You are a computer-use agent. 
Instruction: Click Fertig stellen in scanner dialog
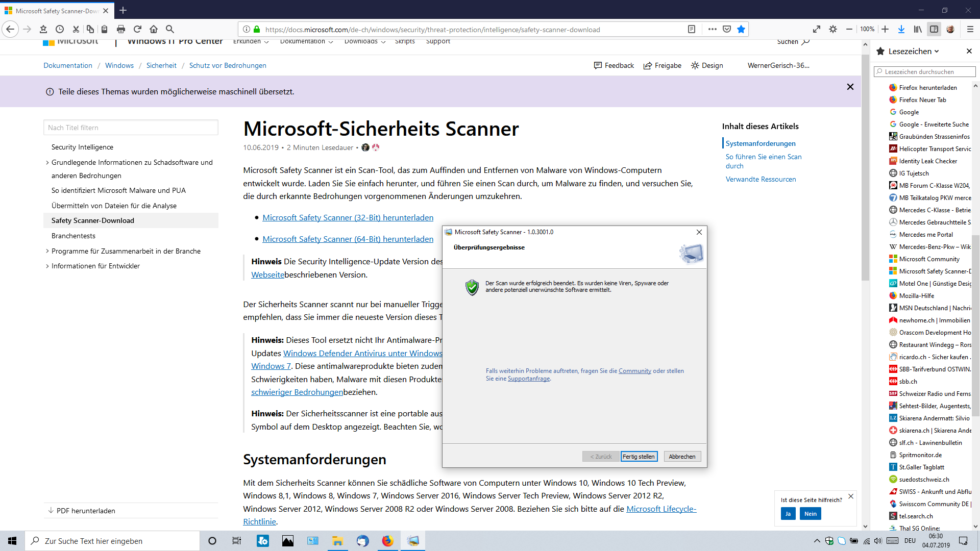coord(639,457)
